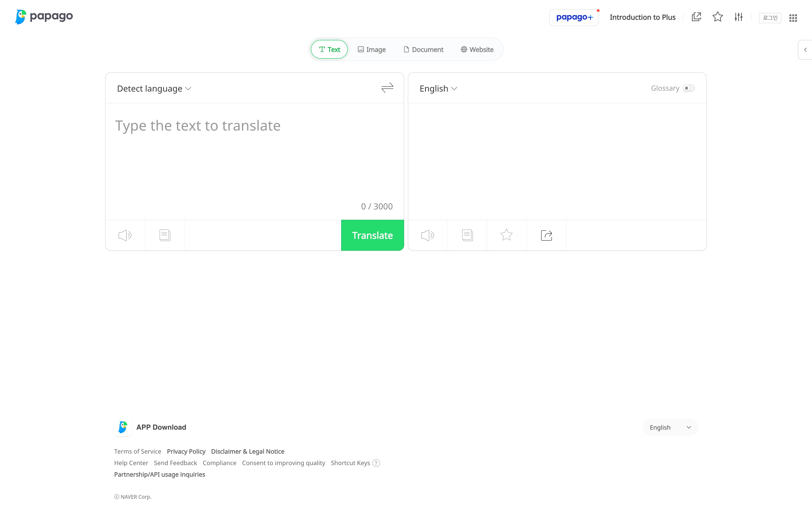This screenshot has width=812, height=509.
Task: Open the Privacy Policy link
Action: (x=186, y=451)
